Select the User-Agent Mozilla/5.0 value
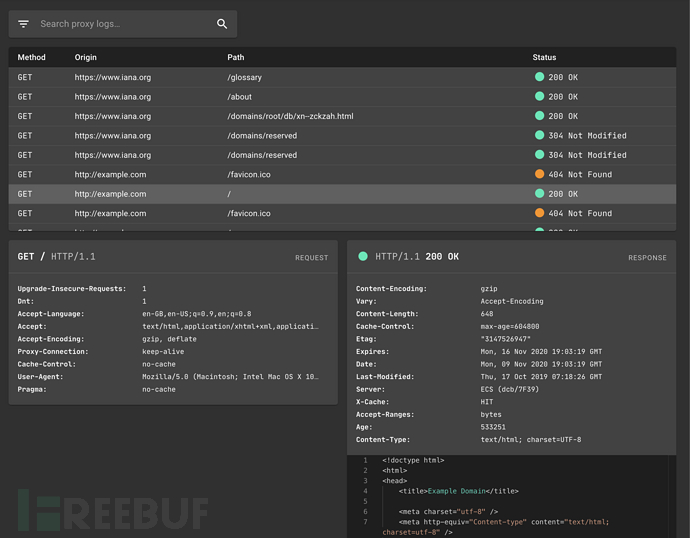This screenshot has width=690, height=538. [x=230, y=377]
